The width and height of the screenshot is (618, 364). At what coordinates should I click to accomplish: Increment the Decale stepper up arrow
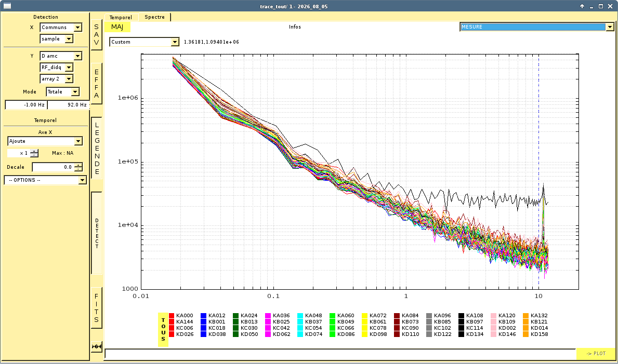click(x=78, y=165)
